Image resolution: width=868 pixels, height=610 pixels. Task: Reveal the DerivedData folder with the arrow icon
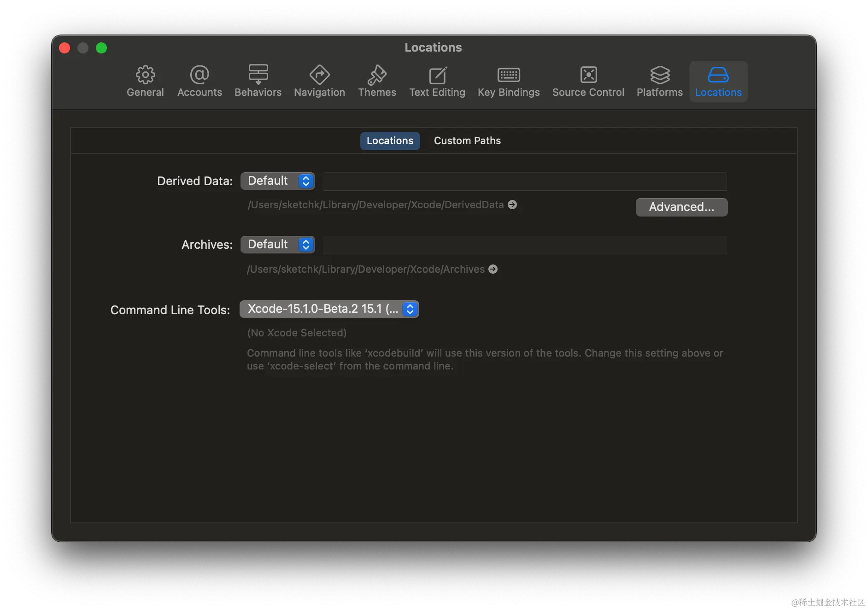[x=512, y=205]
